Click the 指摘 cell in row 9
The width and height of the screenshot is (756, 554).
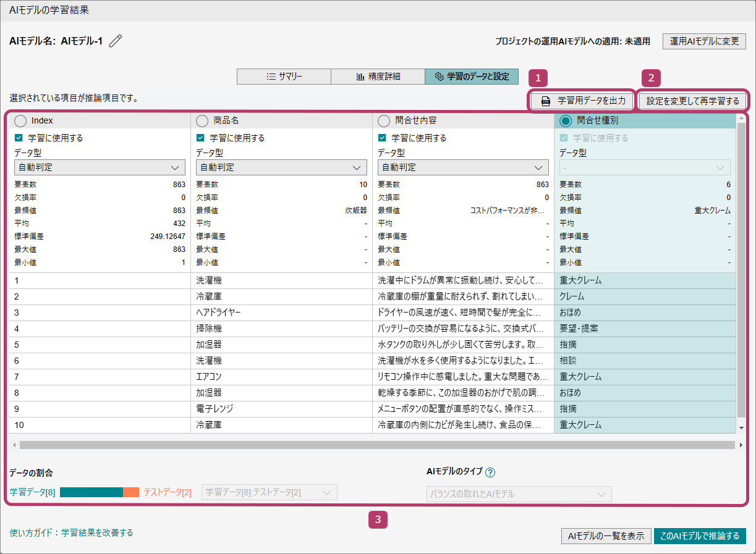click(645, 409)
